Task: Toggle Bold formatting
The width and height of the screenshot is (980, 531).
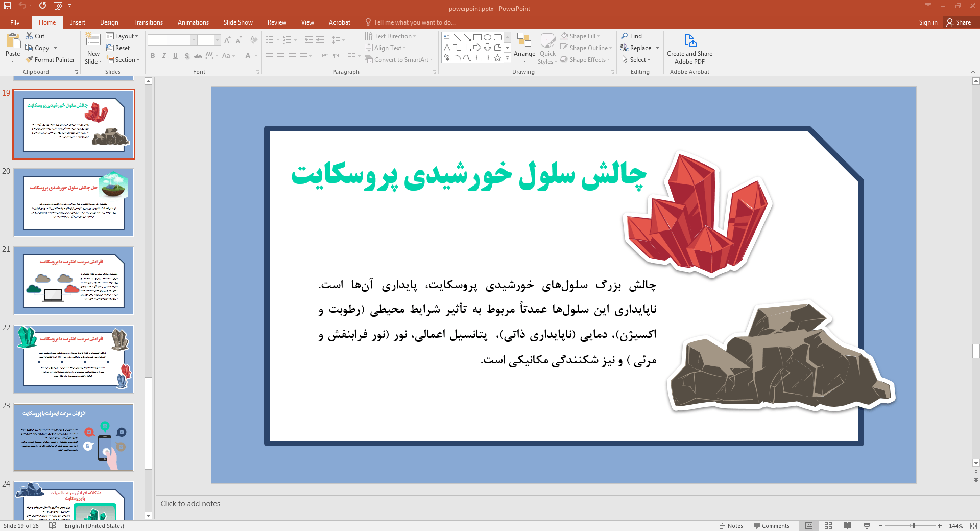Action: [153, 56]
